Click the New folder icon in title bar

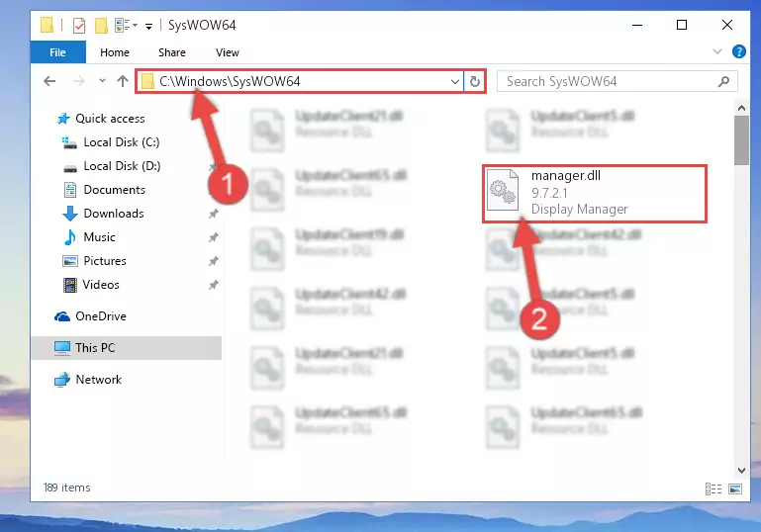click(x=101, y=26)
